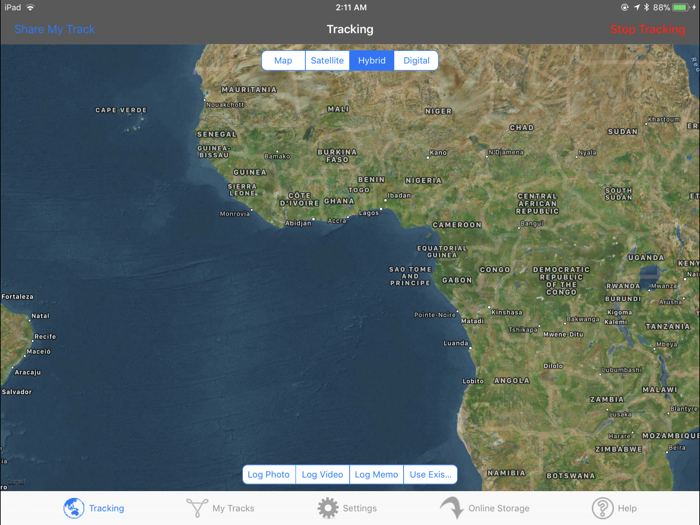Tap the GABON country label
This screenshot has width=700, height=525.
tap(457, 280)
